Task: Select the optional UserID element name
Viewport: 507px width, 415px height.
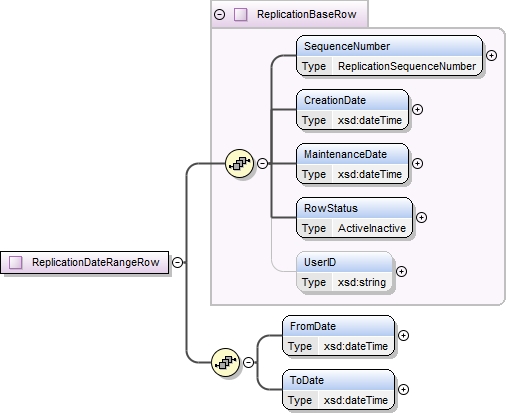Action: point(320,262)
